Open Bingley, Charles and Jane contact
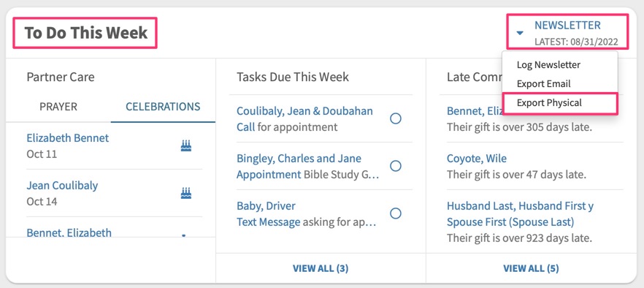Viewport: 644px width, 288px height. (x=299, y=159)
